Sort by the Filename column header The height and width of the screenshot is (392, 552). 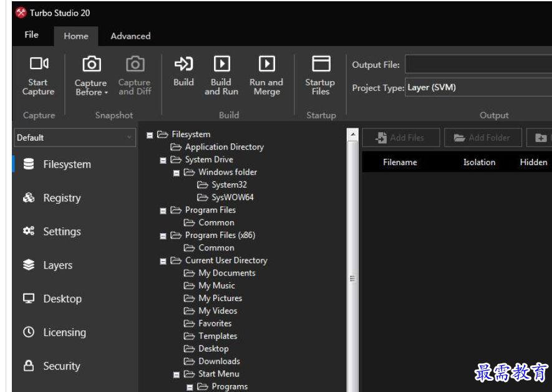tap(400, 162)
